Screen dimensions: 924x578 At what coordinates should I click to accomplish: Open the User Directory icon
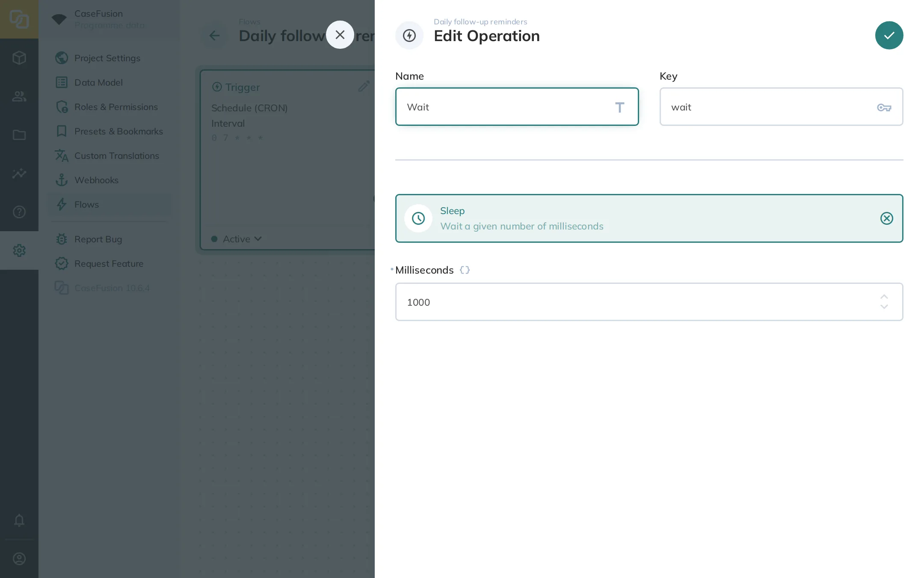[x=19, y=96]
